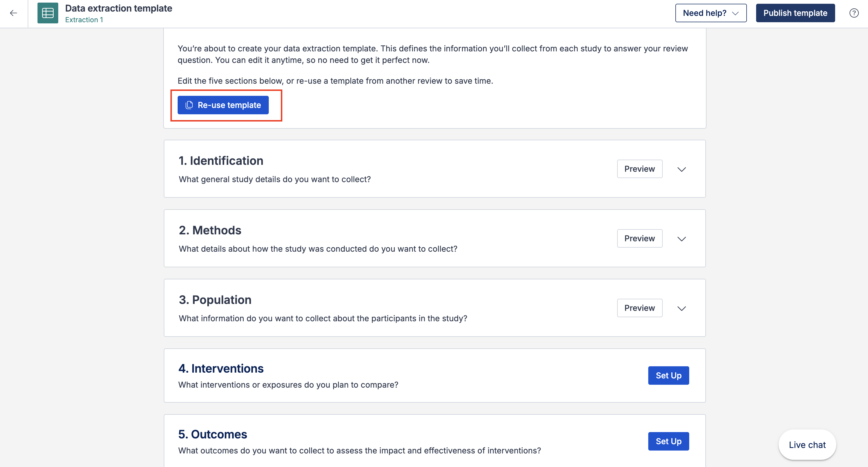Image resolution: width=868 pixels, height=467 pixels.
Task: Expand the Identification section chevron
Action: point(681,169)
